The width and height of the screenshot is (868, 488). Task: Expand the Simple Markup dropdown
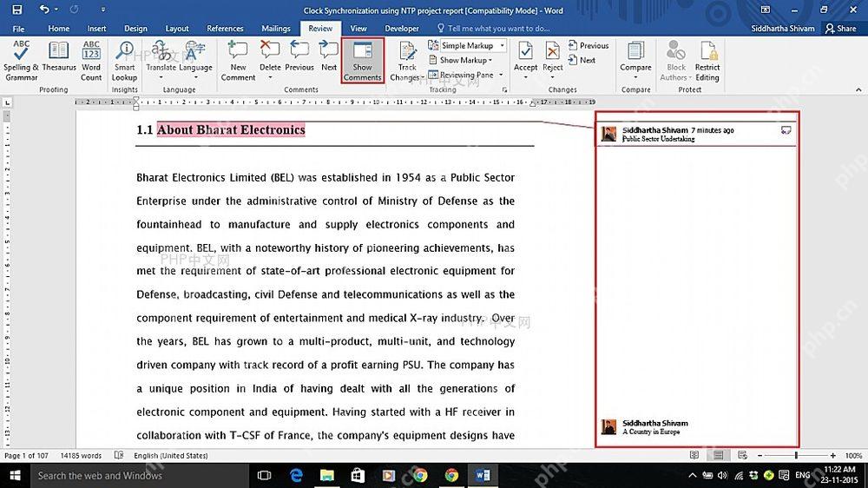[502, 45]
